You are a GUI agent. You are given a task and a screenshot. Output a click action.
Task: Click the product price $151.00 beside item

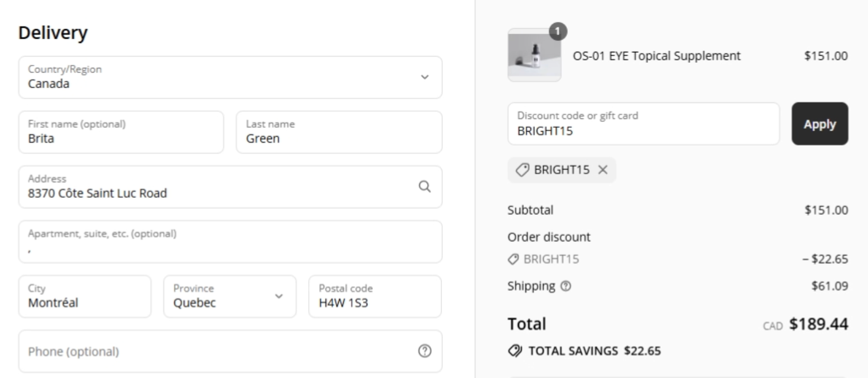pyautogui.click(x=826, y=56)
